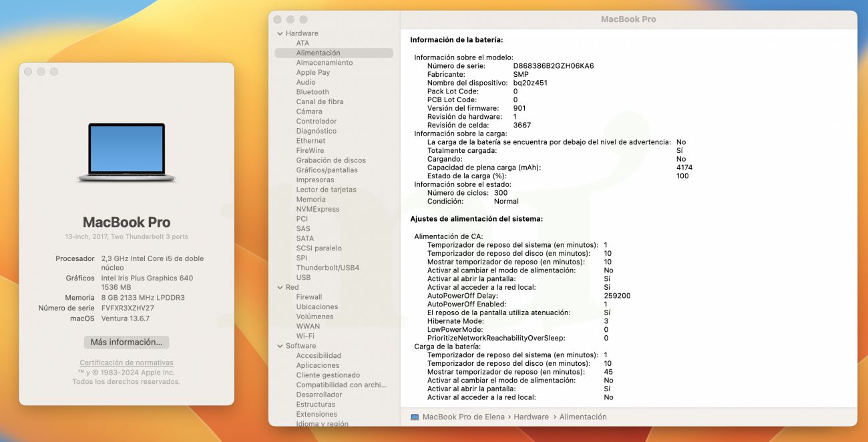Click macOS Ventura 13.6.7 version text
This screenshot has height=442, width=868.
click(x=125, y=318)
